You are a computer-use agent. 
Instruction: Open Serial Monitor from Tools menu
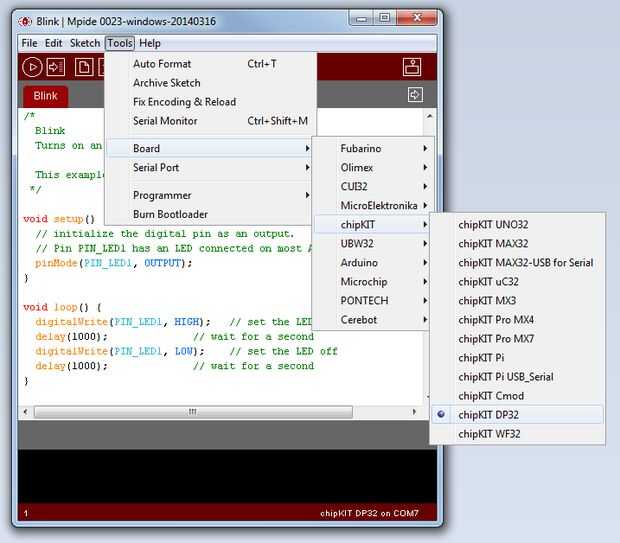pyautogui.click(x=210, y=121)
